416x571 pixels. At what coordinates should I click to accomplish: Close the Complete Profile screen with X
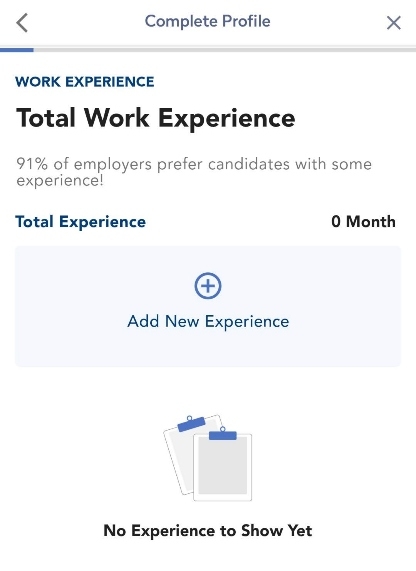(394, 23)
